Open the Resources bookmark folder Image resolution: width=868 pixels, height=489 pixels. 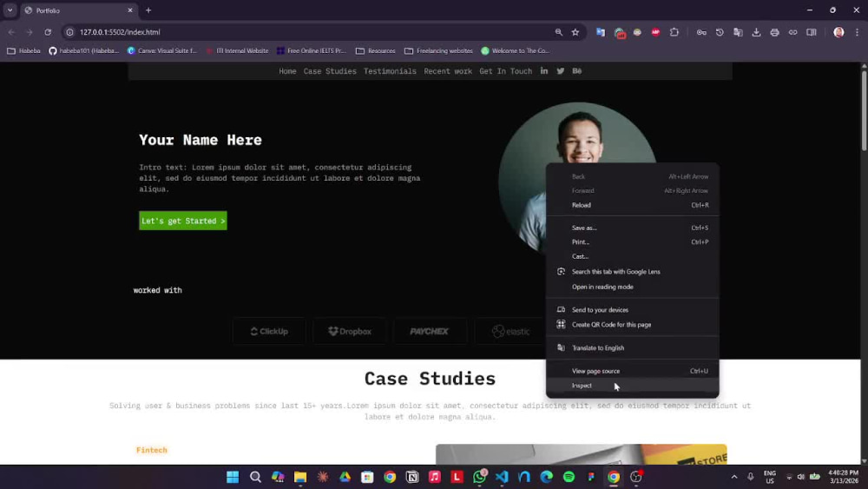tap(376, 50)
